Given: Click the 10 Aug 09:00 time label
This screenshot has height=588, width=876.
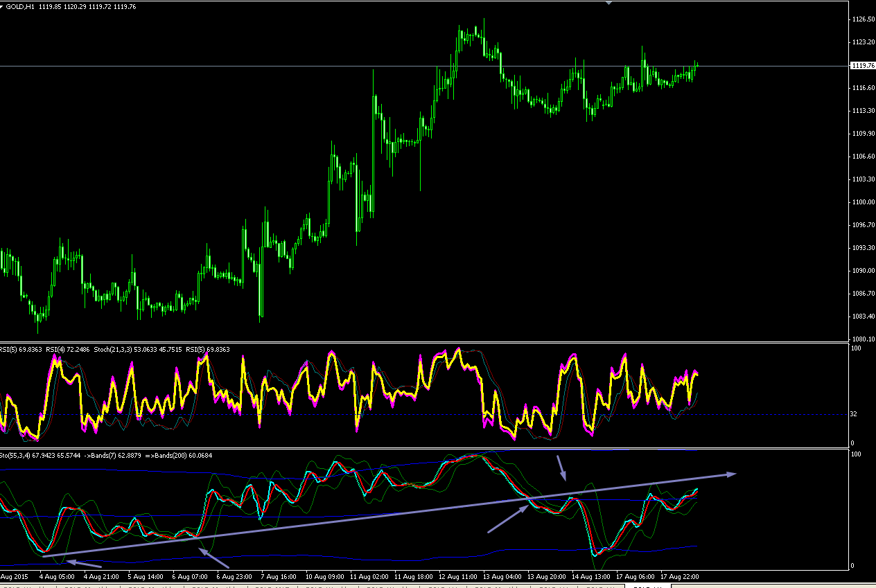Looking at the screenshot, I should pyautogui.click(x=325, y=576).
